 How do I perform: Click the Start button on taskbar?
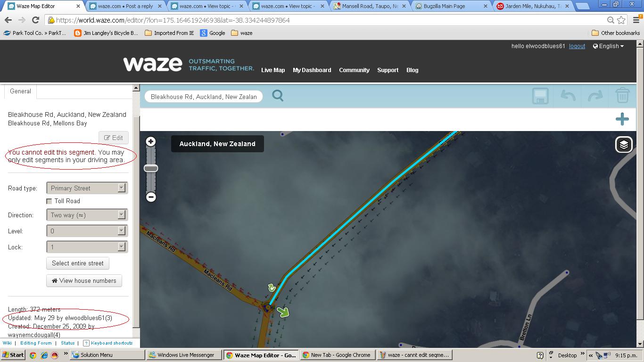pos(13,355)
